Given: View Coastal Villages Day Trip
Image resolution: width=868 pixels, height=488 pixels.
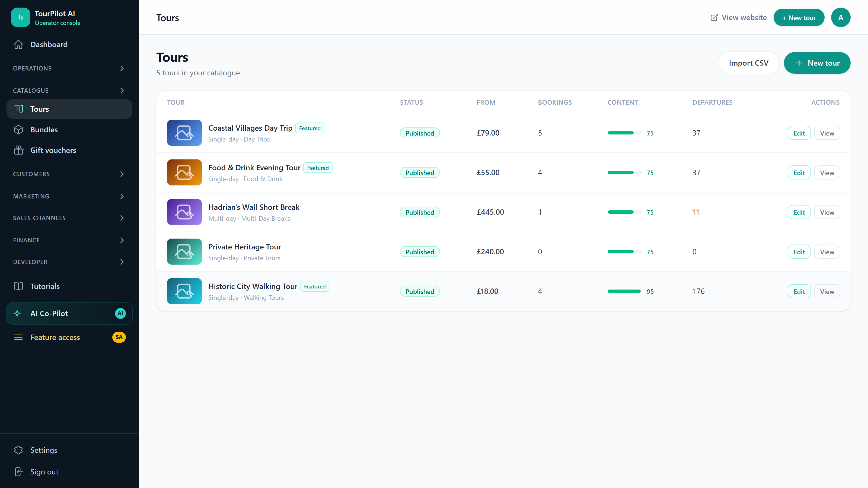Looking at the screenshot, I should (827, 133).
